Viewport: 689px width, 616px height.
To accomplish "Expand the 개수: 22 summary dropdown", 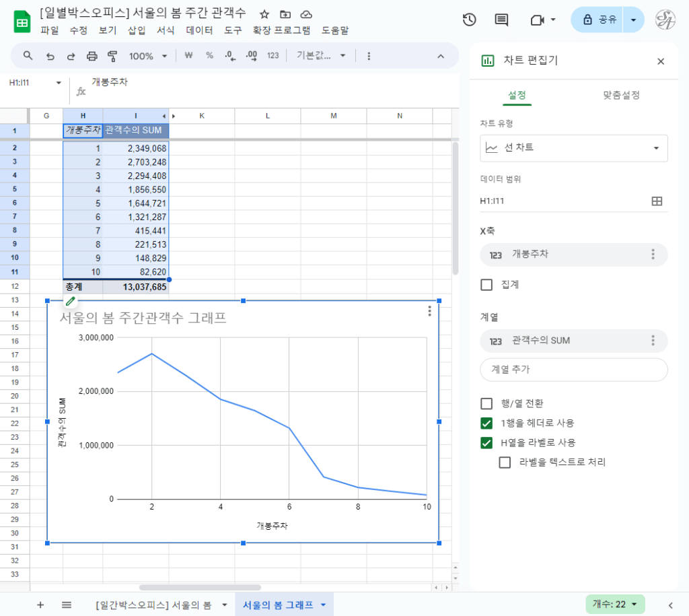I will point(615,604).
